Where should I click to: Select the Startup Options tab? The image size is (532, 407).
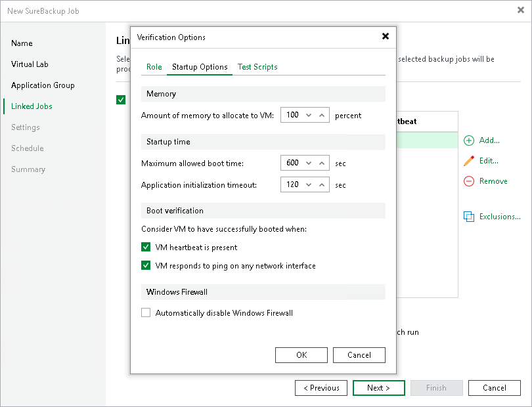tap(200, 67)
